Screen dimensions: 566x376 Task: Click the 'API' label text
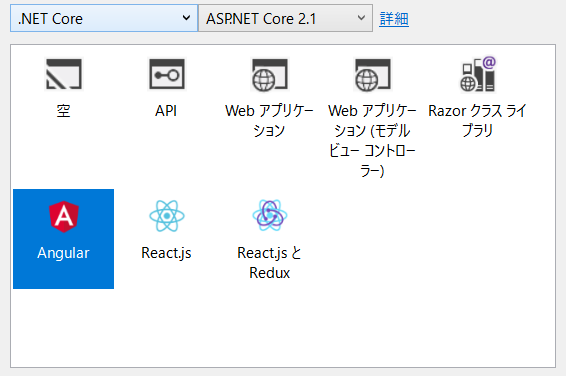coord(166,111)
